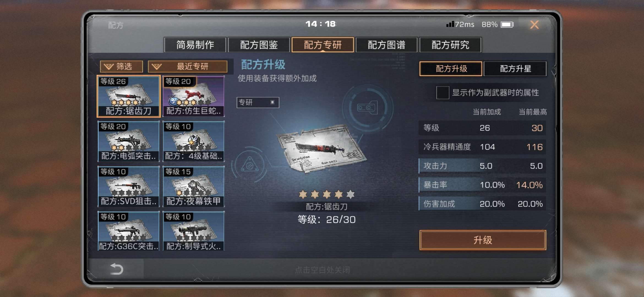Switch to the 配方研究 tab

450,45
